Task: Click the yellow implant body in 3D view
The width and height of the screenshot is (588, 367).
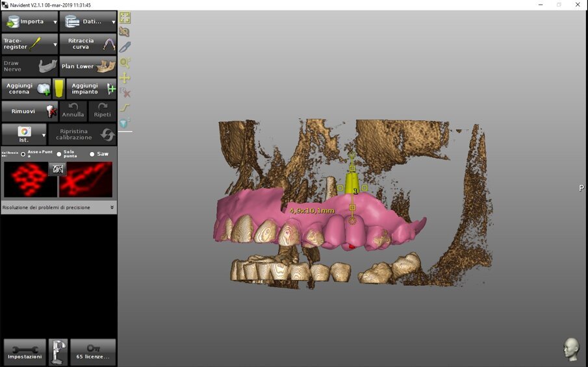Action: click(x=352, y=183)
